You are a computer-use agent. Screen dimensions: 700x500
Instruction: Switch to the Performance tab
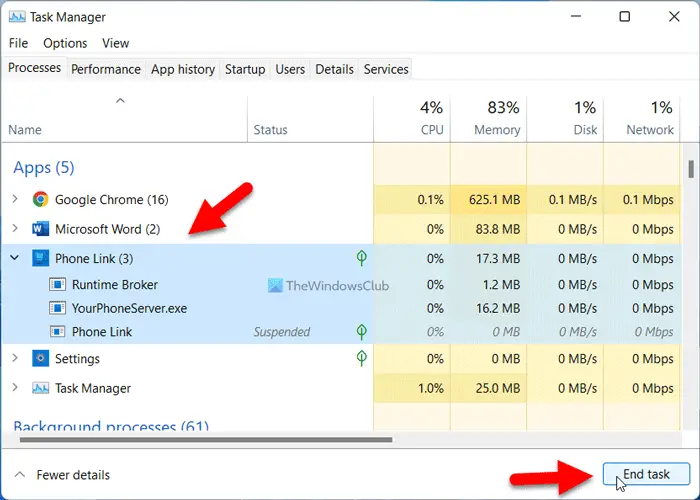point(106,69)
